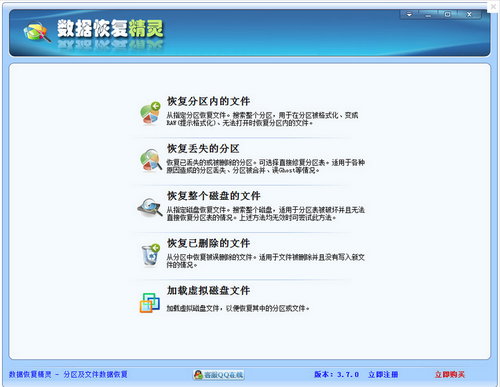Viewport: 500px width, 387px height.
Task: Click the 数据恢复精灵 - 分区及文件数据恢复 link
Action: click(68, 374)
